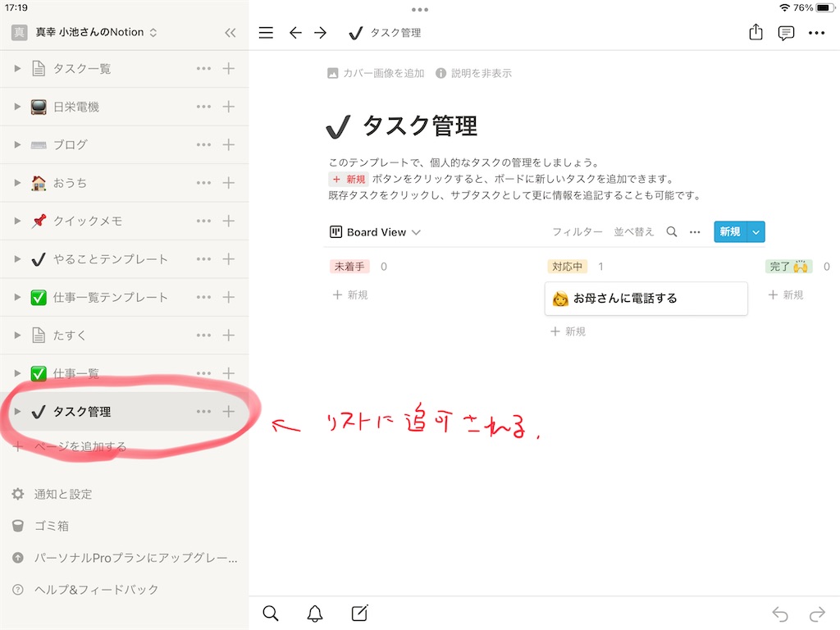This screenshot has height=630, width=840.
Task: Open more options for タスク一覧 page
Action: [203, 69]
